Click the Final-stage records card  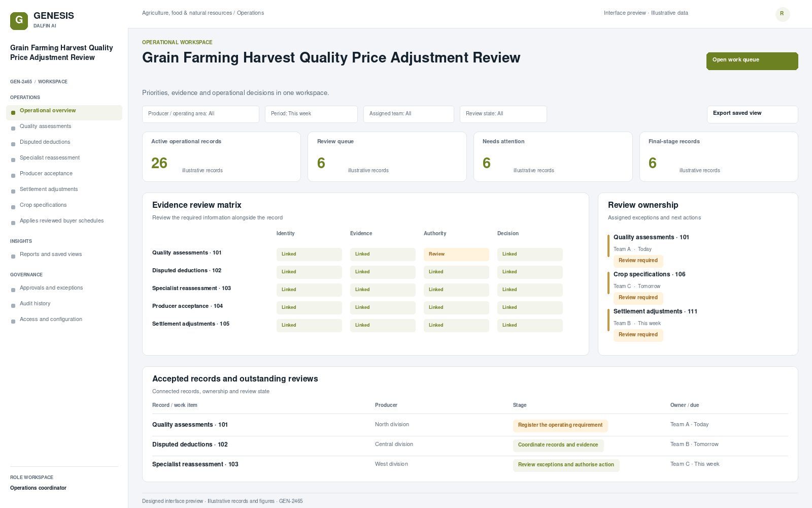719,156
